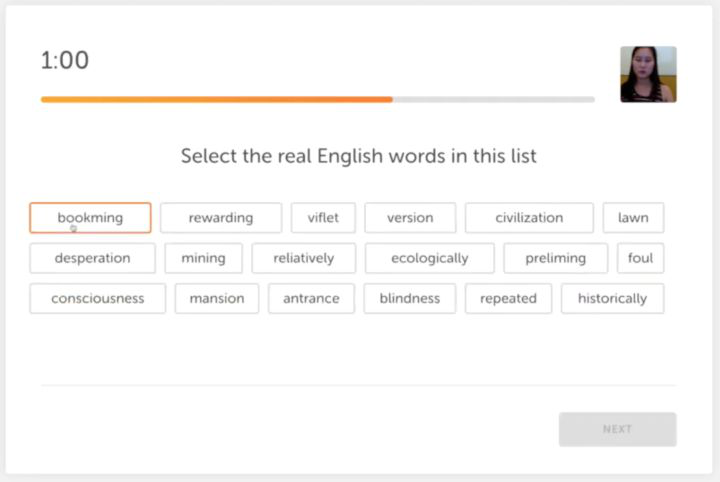Choose the word 'mansion'
This screenshot has width=720, height=482.
tap(217, 298)
